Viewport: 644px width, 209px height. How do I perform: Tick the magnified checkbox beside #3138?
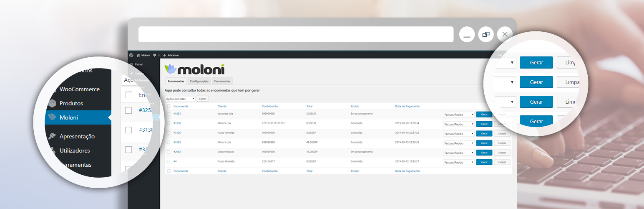[x=128, y=130]
